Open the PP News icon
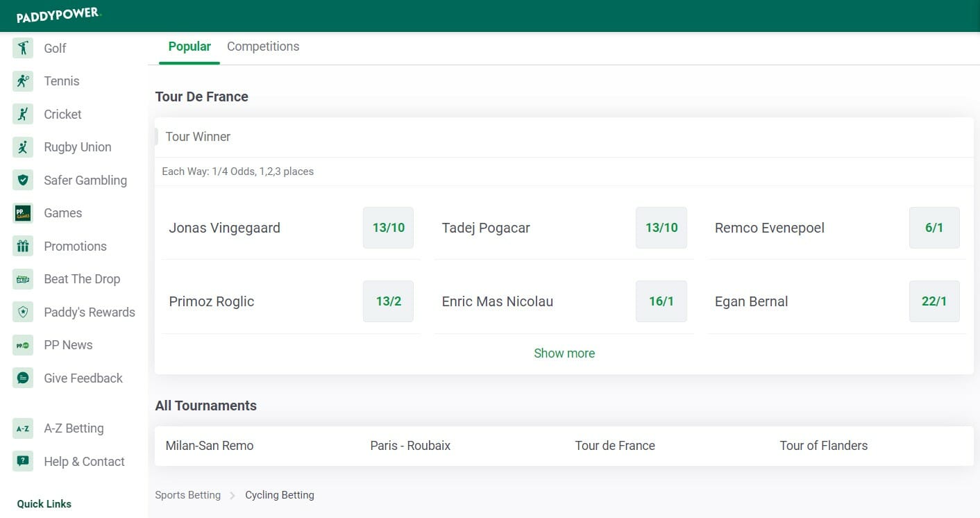 23,345
